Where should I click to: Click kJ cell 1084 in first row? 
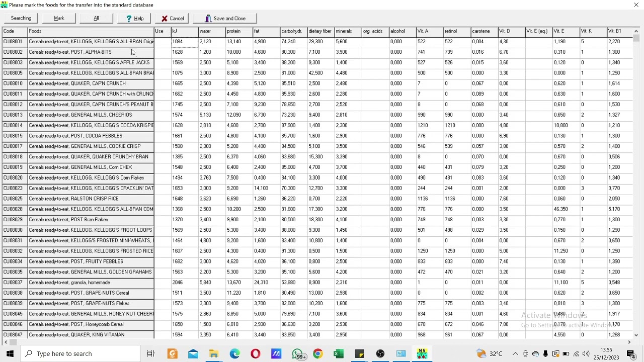(185, 42)
